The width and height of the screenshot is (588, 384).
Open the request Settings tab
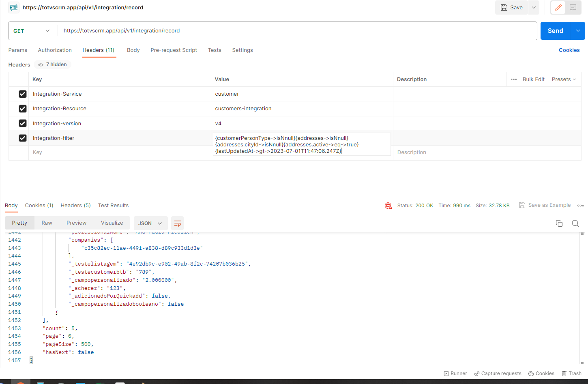242,50
